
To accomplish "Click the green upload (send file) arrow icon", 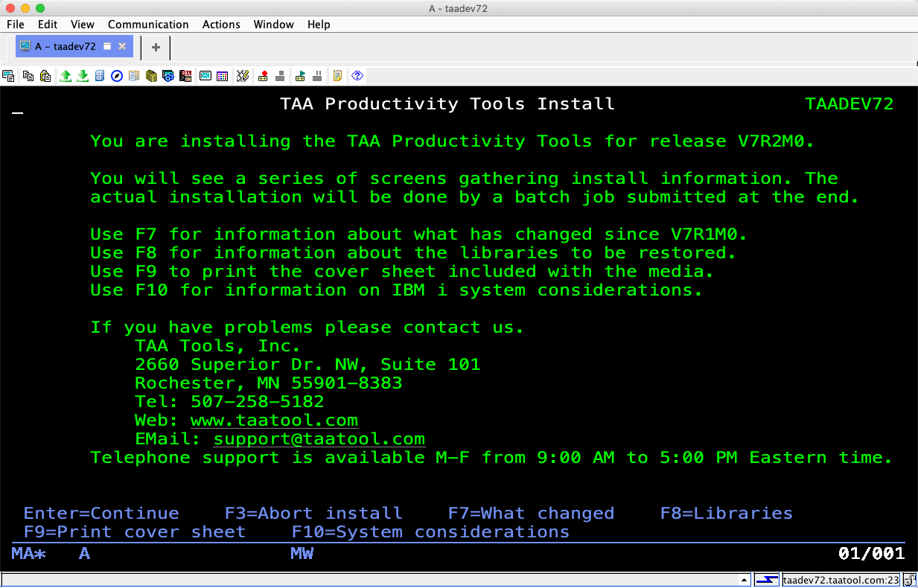I will [66, 76].
